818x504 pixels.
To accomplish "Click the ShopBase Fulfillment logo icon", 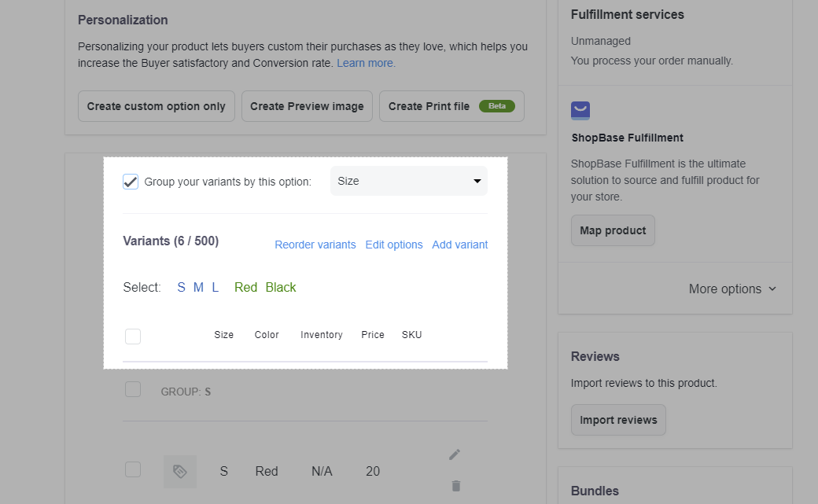I will point(580,111).
